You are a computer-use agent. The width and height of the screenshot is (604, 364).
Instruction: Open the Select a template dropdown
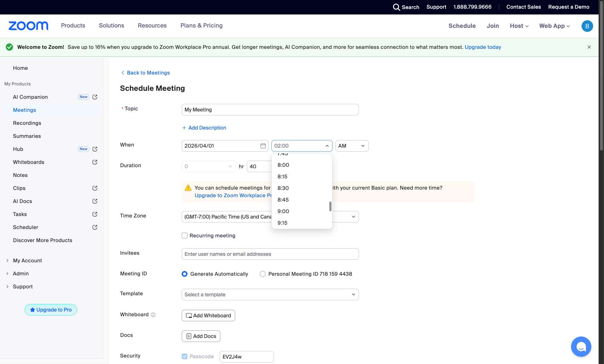[270, 295]
